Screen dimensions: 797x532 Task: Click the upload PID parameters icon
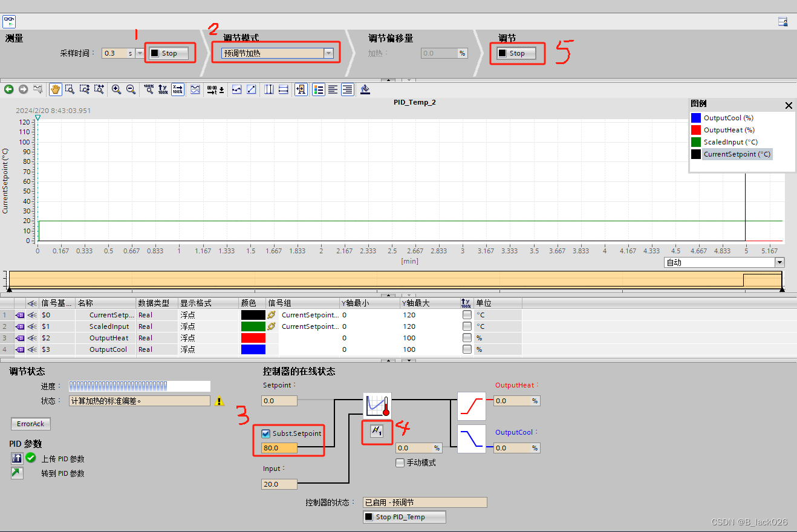click(17, 458)
